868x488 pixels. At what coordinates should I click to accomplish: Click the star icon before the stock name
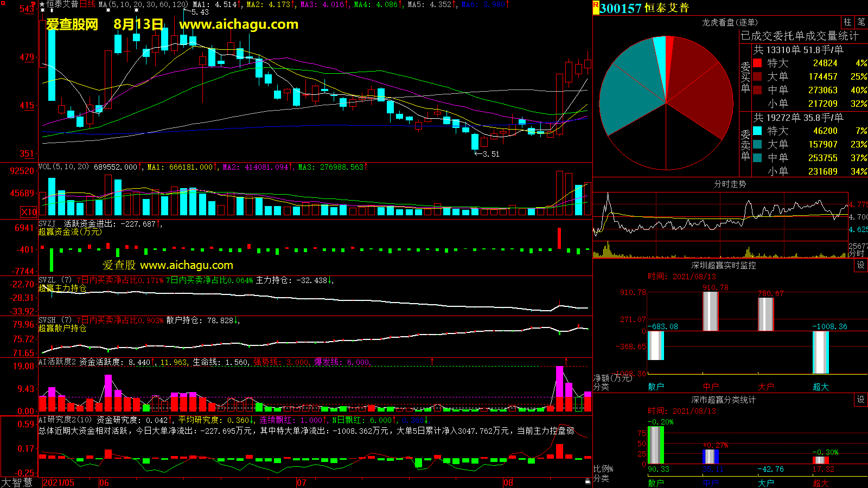[x=42, y=4]
